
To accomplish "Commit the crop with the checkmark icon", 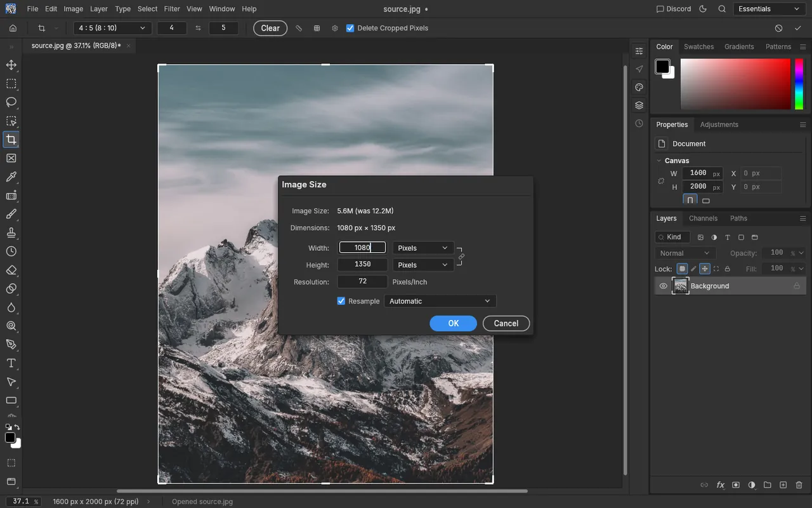I will tap(797, 28).
